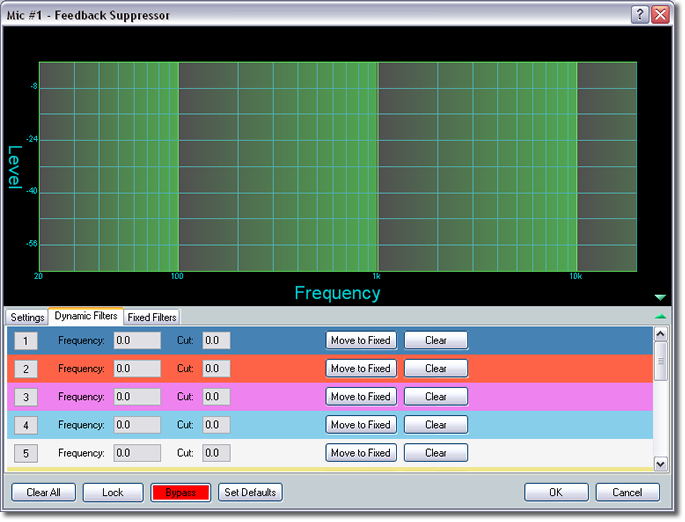Click Frequency field of filter 1
This screenshot has width=685, height=522.
click(x=137, y=340)
